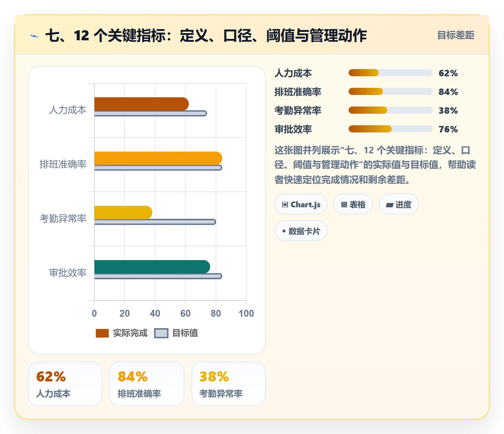The width and height of the screenshot is (504, 434).
Task: Click the grey target bar for 考勤异常率
Action: (155, 222)
